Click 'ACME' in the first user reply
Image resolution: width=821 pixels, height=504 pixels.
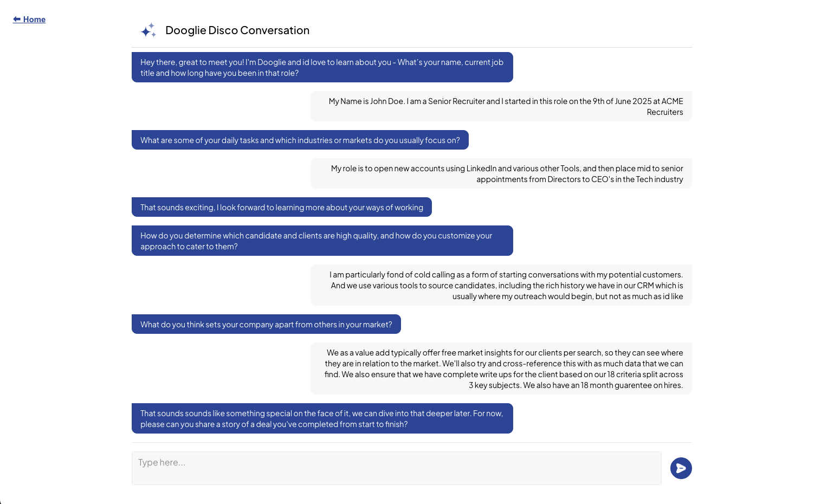point(672,101)
